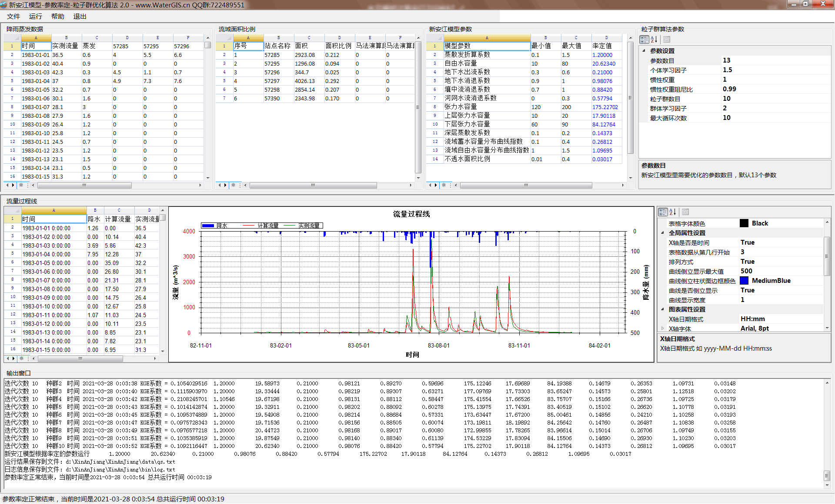835x504 pixels.
Task: Collapse the 参数设置 category
Action: click(644, 51)
